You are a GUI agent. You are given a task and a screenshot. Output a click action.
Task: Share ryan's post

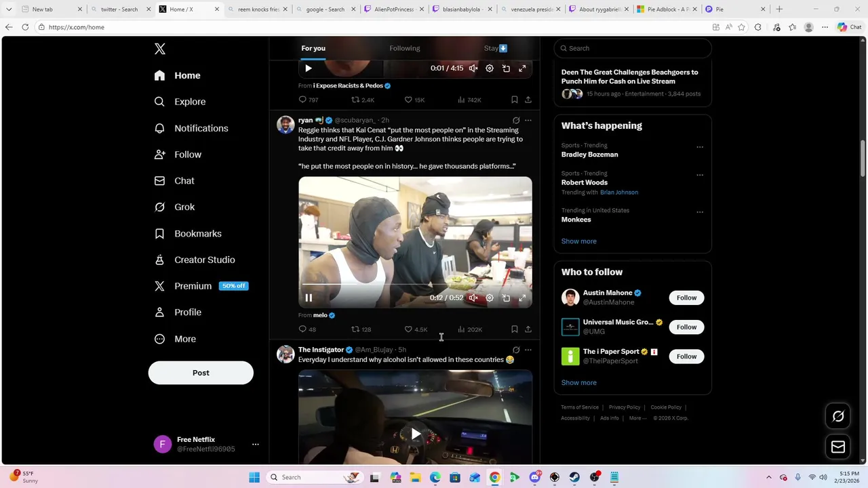[x=528, y=329]
